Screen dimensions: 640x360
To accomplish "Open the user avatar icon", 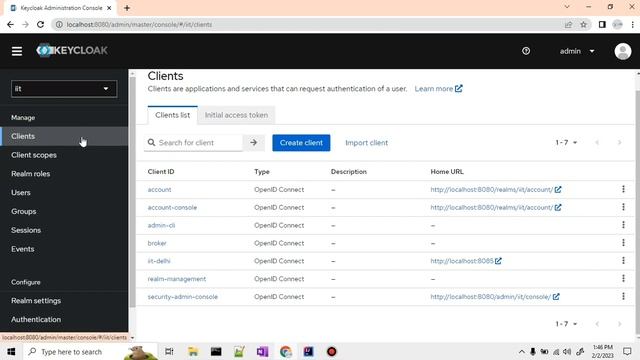I will pos(623,51).
